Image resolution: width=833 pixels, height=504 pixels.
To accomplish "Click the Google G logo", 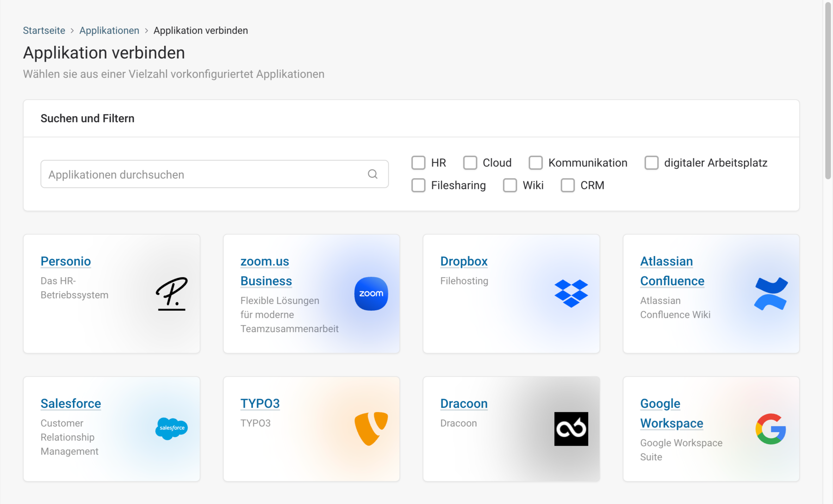I will click(770, 428).
